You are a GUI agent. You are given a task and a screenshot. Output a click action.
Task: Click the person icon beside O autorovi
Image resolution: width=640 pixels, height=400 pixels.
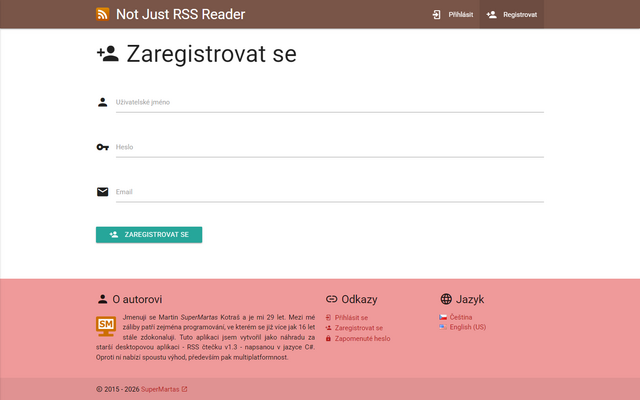tap(102, 299)
